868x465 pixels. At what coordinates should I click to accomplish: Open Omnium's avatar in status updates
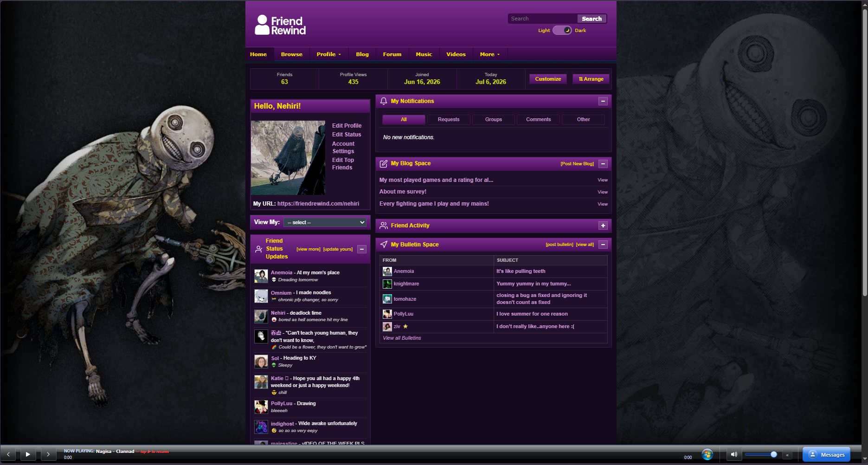[261, 296]
